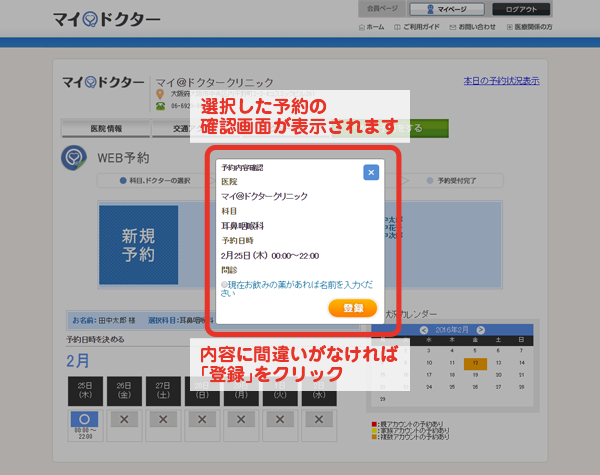
Task: Click the 本日の予約状況表示 link
Action: [x=501, y=81]
